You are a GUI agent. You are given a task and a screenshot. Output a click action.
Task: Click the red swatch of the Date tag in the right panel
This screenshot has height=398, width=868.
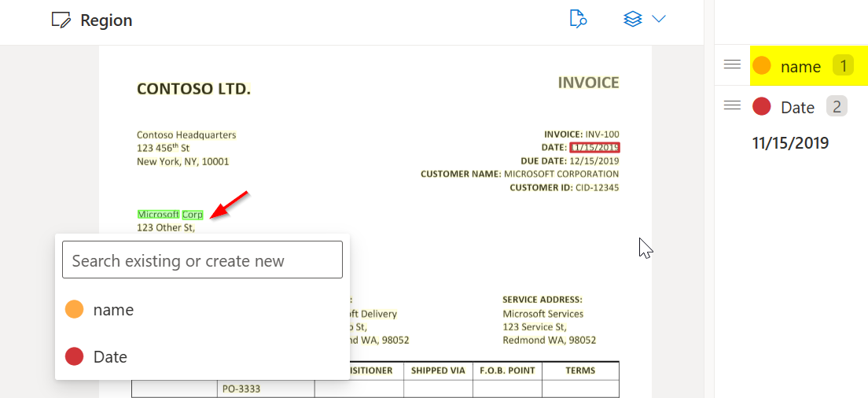point(762,105)
